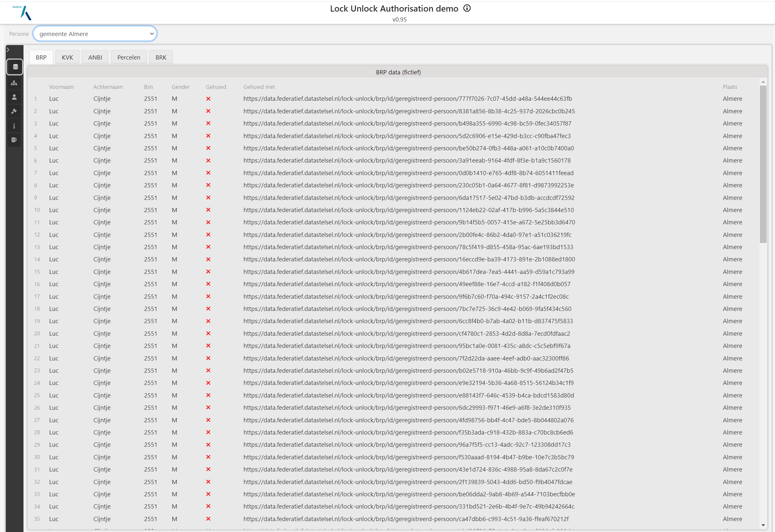Click the Bsn column header

(148, 87)
